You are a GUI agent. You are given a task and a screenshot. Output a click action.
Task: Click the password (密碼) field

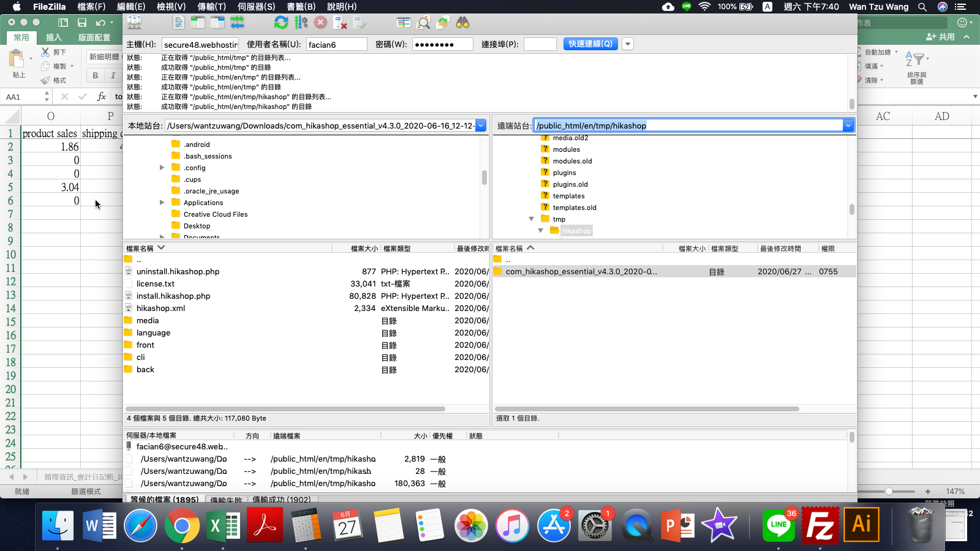442,45
